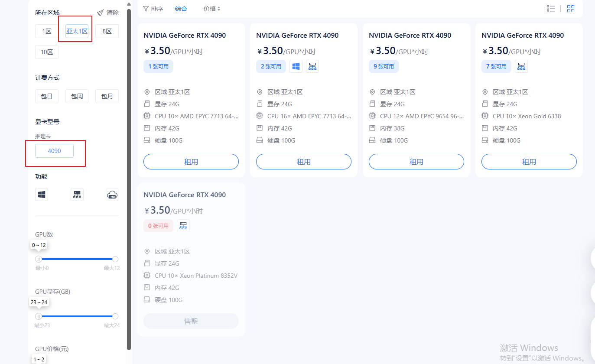Screen dimensions: 595x364
Task: Click the GPU数 slider maximum handle
Action: coord(115,259)
